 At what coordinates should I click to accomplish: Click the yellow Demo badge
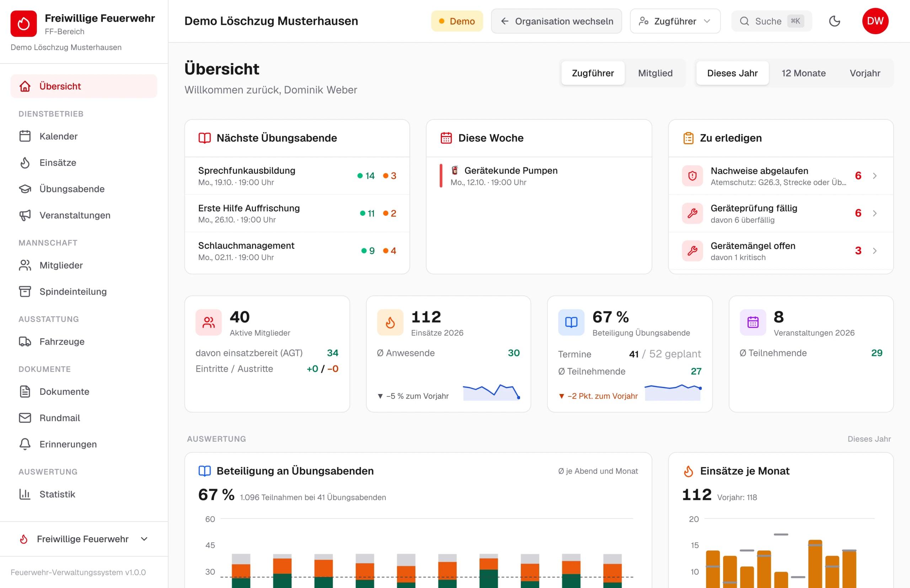tap(457, 21)
